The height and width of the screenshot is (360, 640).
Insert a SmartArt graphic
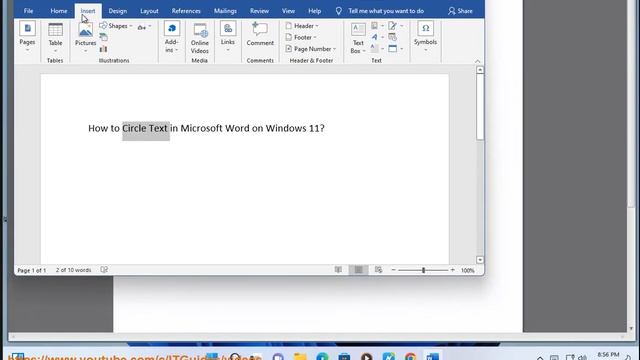tap(104, 38)
